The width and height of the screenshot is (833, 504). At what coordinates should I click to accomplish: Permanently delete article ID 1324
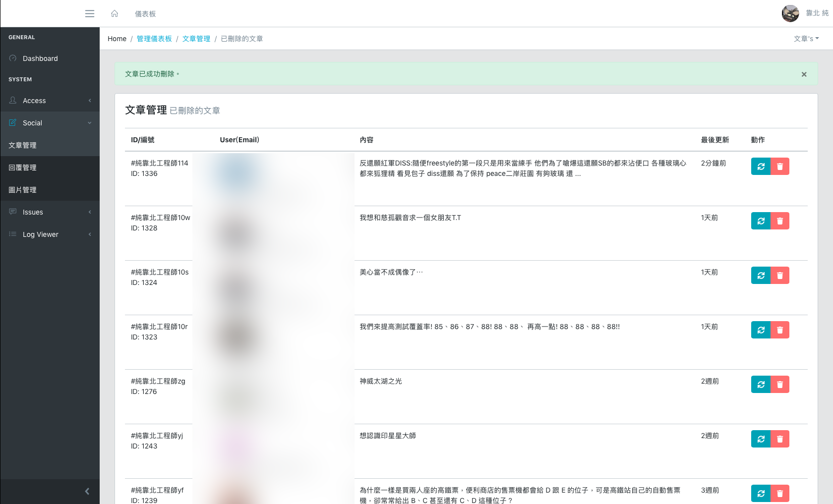pyautogui.click(x=780, y=276)
